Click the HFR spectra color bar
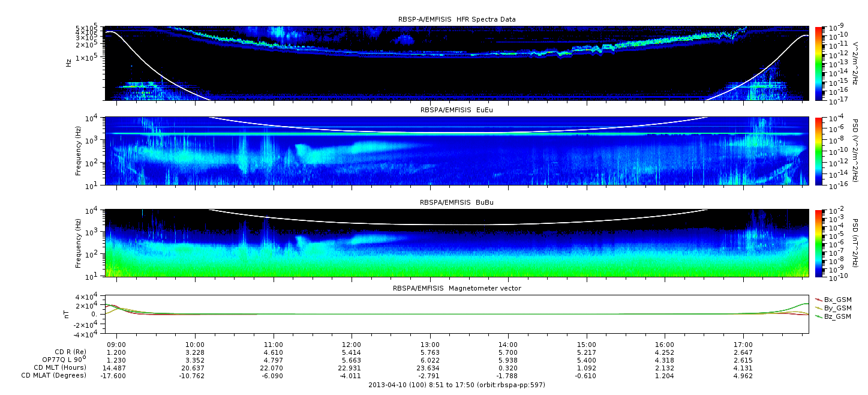Viewport: 868px width, 395px height. point(819,63)
